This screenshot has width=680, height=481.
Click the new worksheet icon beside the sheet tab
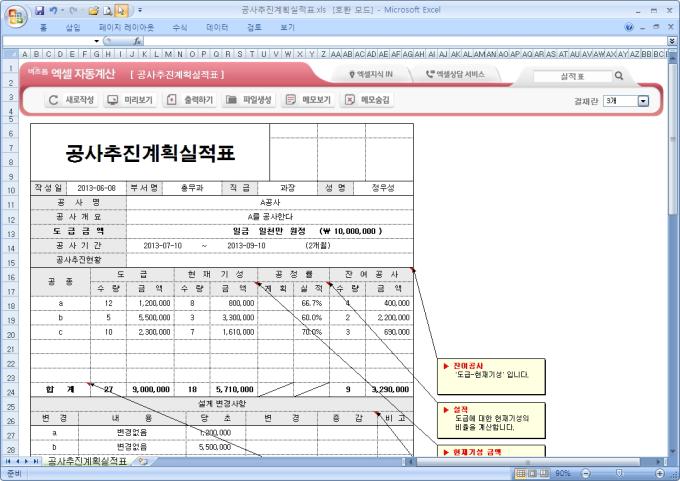coord(143,461)
